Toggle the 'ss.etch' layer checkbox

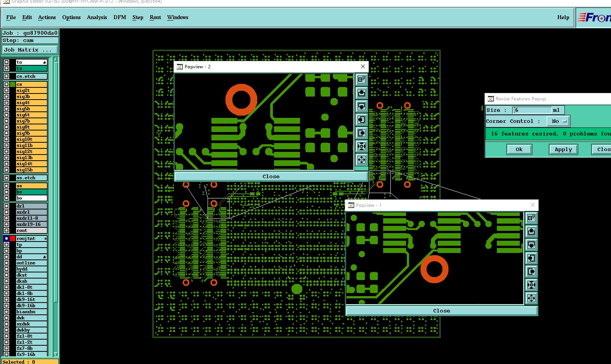6,178
